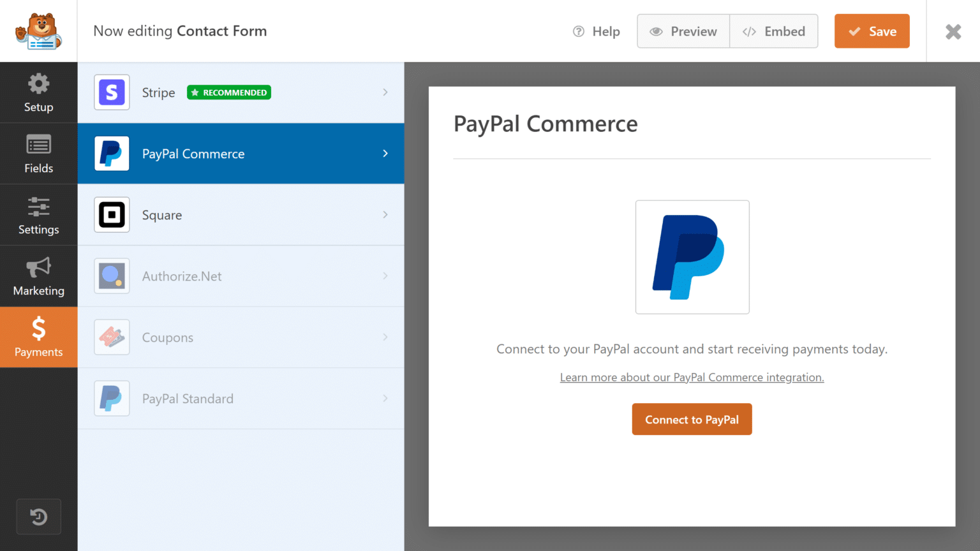This screenshot has width=980, height=551.
Task: Select the Stripe logo icon
Action: pyautogui.click(x=112, y=92)
